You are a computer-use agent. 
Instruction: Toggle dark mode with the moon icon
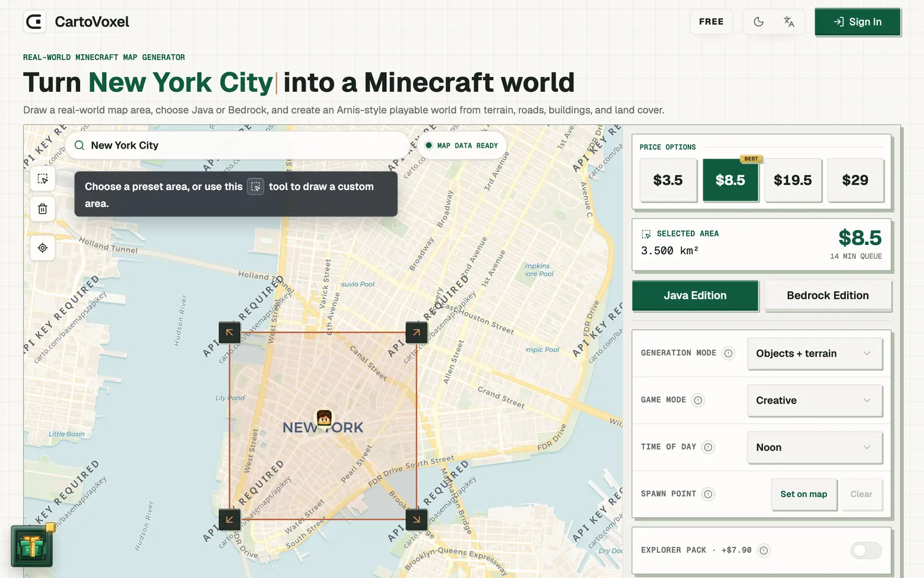(758, 22)
